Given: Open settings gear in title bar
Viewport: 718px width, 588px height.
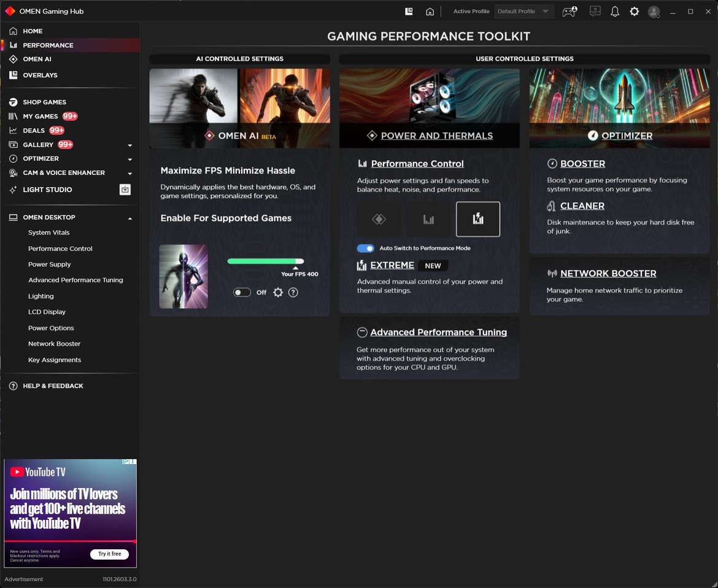Looking at the screenshot, I should [634, 12].
